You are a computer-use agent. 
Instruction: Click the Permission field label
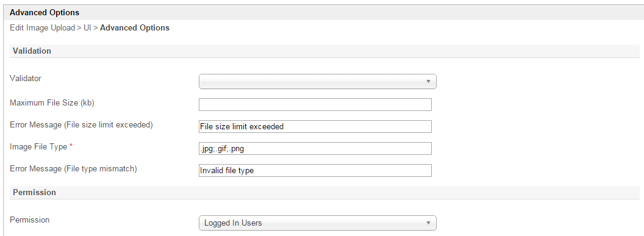click(x=29, y=220)
